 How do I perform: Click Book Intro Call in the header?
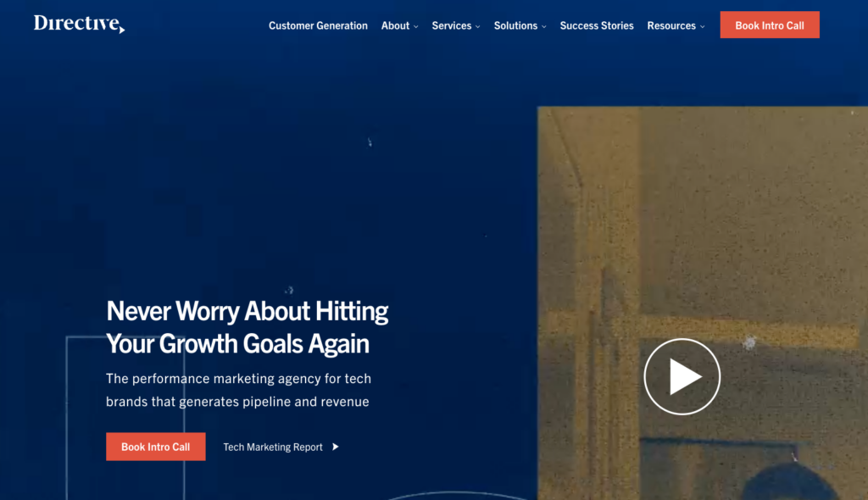click(770, 25)
